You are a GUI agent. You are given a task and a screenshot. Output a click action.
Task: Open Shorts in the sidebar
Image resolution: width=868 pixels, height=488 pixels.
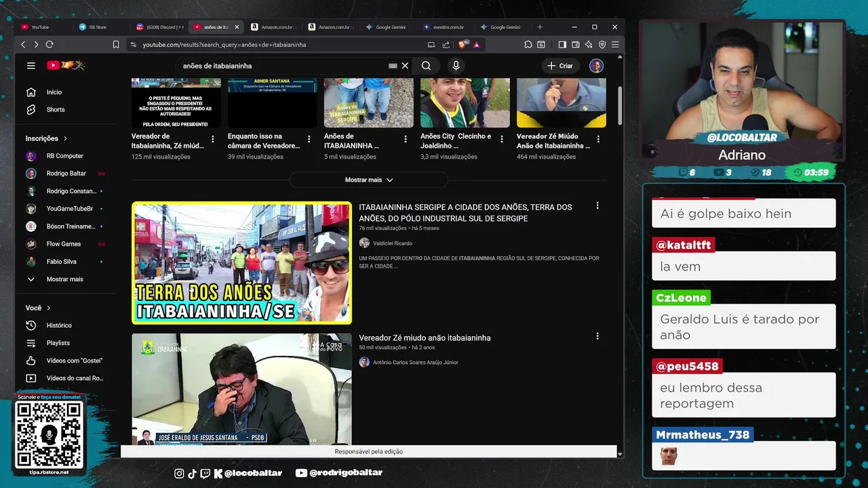(x=65, y=110)
